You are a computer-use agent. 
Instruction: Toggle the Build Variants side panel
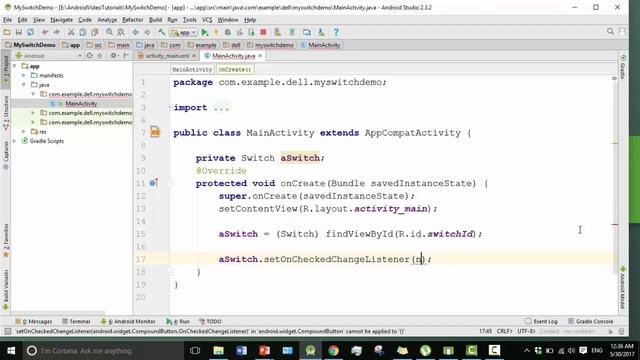click(x=6, y=291)
